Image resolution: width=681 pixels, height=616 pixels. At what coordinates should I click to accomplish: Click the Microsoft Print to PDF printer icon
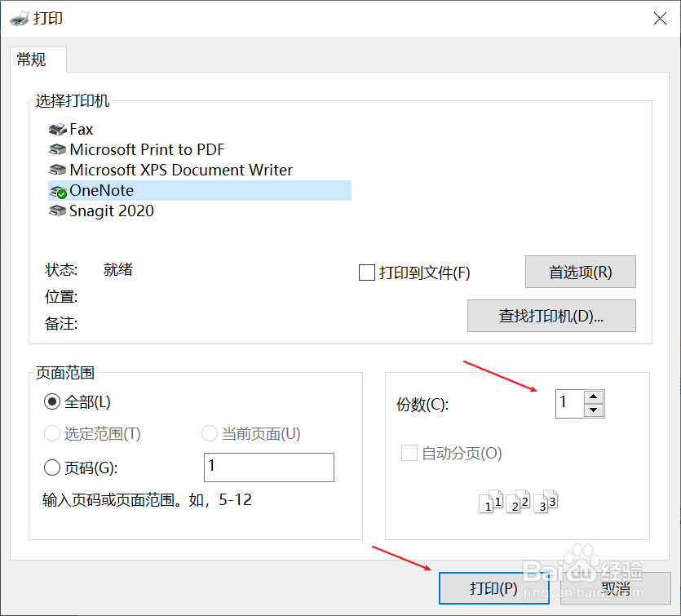[x=58, y=149]
